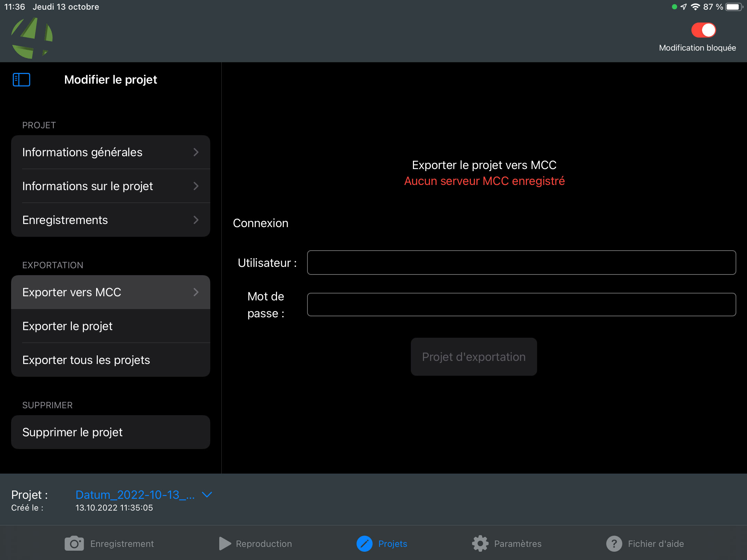Viewport: 747px width, 560px height.
Task: Tap the Reproduction play icon
Action: click(225, 543)
